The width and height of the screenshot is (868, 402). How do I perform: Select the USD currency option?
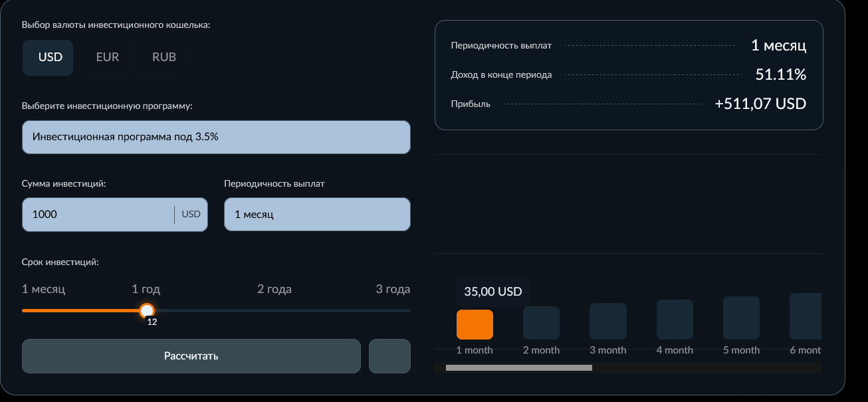pos(49,57)
